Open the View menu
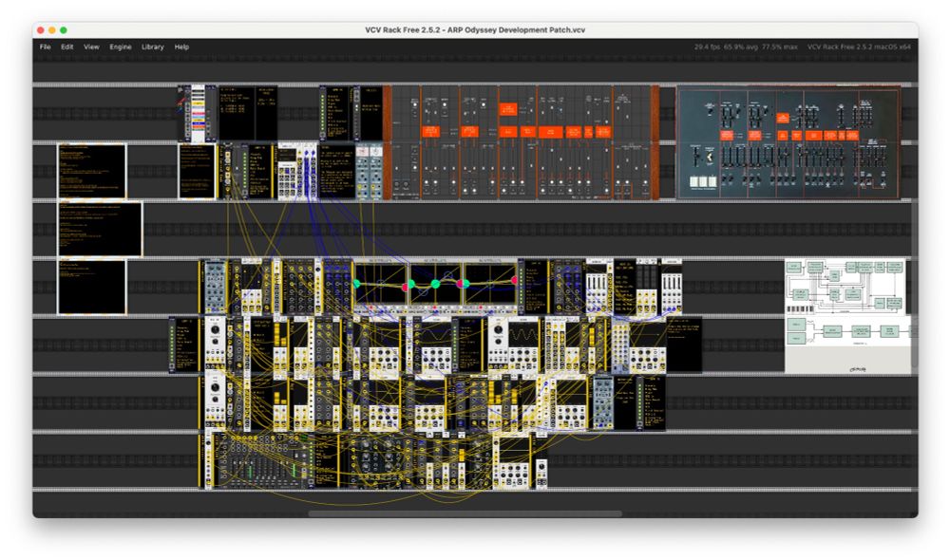 pyautogui.click(x=91, y=47)
